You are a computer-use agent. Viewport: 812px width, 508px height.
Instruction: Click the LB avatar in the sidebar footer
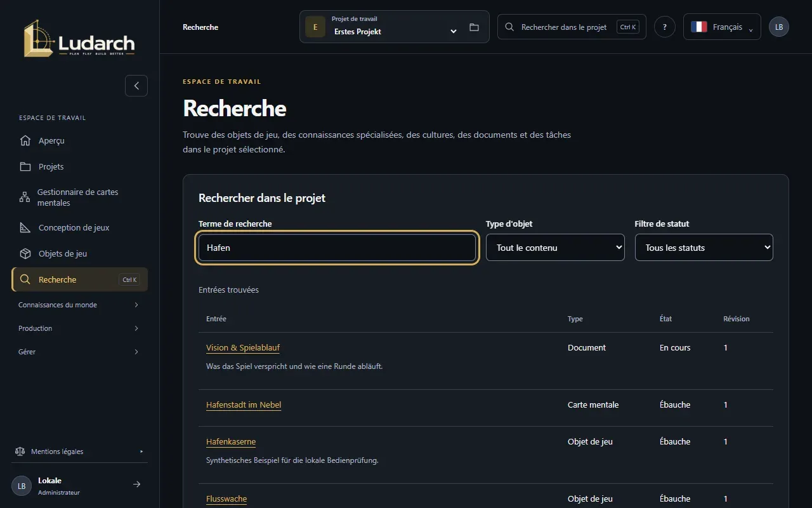22,486
